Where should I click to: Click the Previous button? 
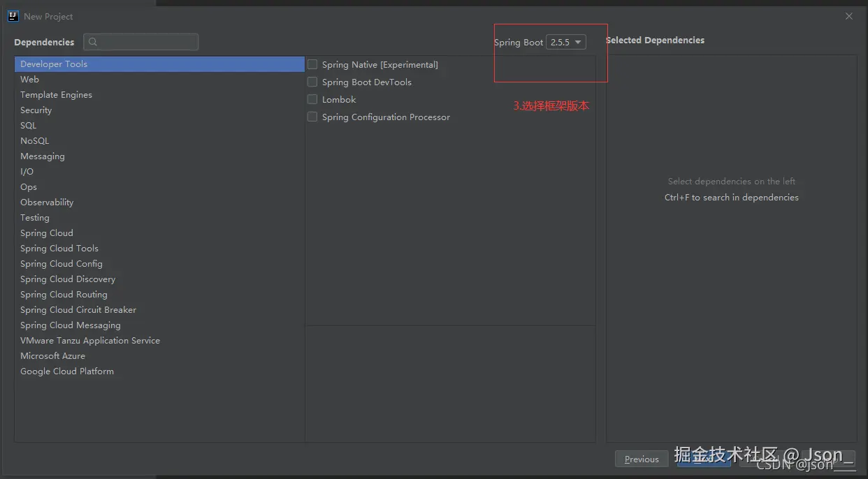tap(642, 459)
